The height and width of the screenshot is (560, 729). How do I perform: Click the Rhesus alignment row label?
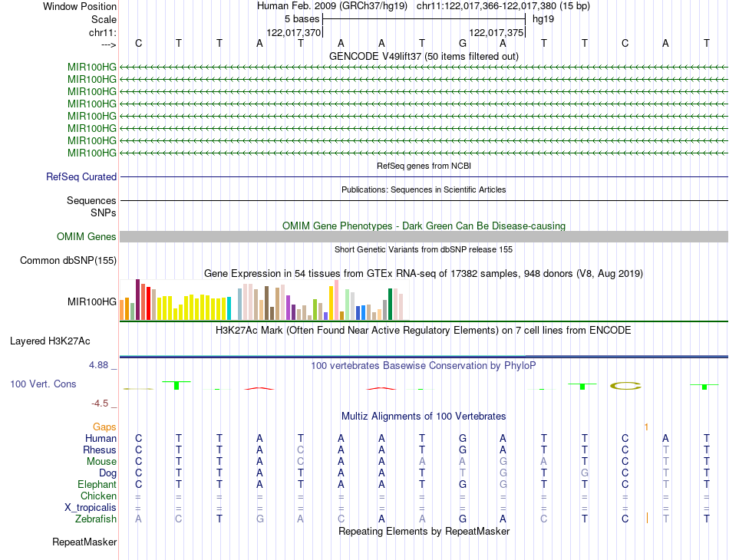tap(100, 450)
